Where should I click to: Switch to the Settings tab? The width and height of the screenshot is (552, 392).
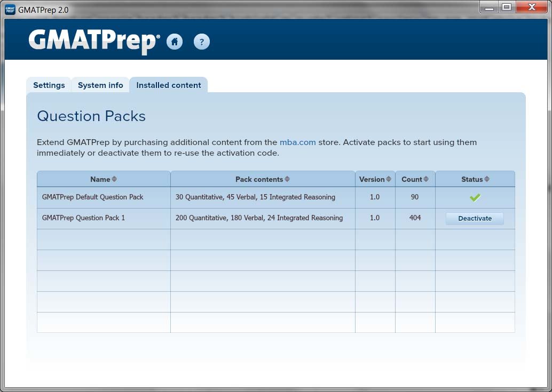pyautogui.click(x=49, y=85)
